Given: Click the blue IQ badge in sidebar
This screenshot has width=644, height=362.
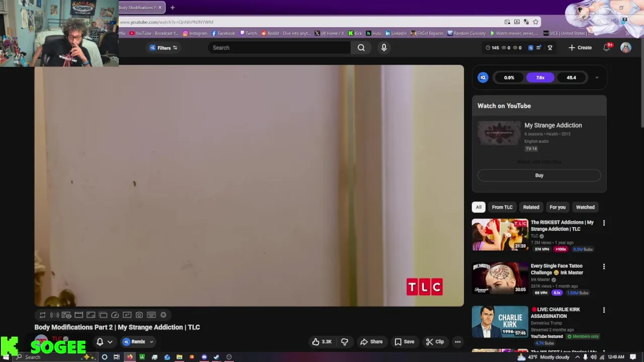Looking at the screenshot, I should [x=483, y=77].
